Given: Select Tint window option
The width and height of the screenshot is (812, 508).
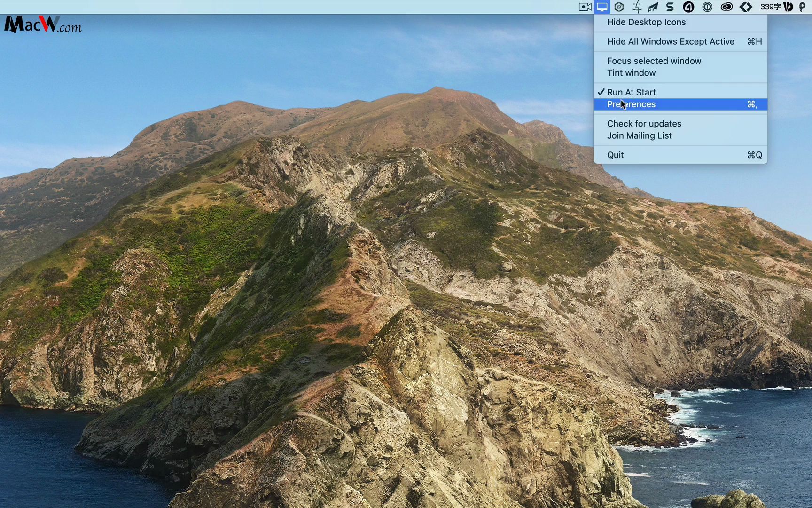Looking at the screenshot, I should coord(631,73).
